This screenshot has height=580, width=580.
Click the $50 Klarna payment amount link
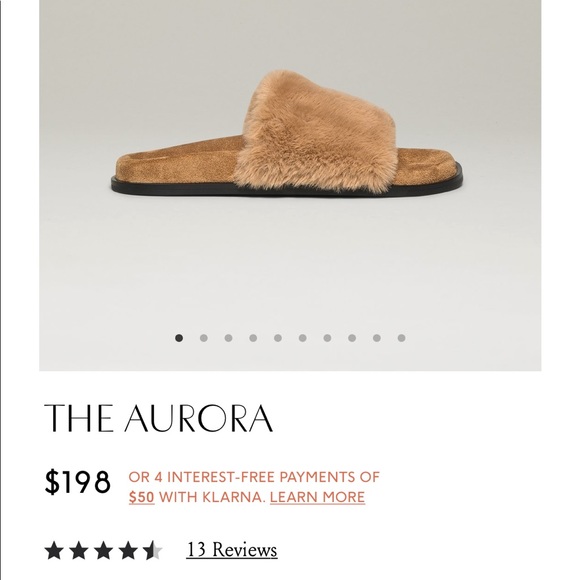[142, 497]
